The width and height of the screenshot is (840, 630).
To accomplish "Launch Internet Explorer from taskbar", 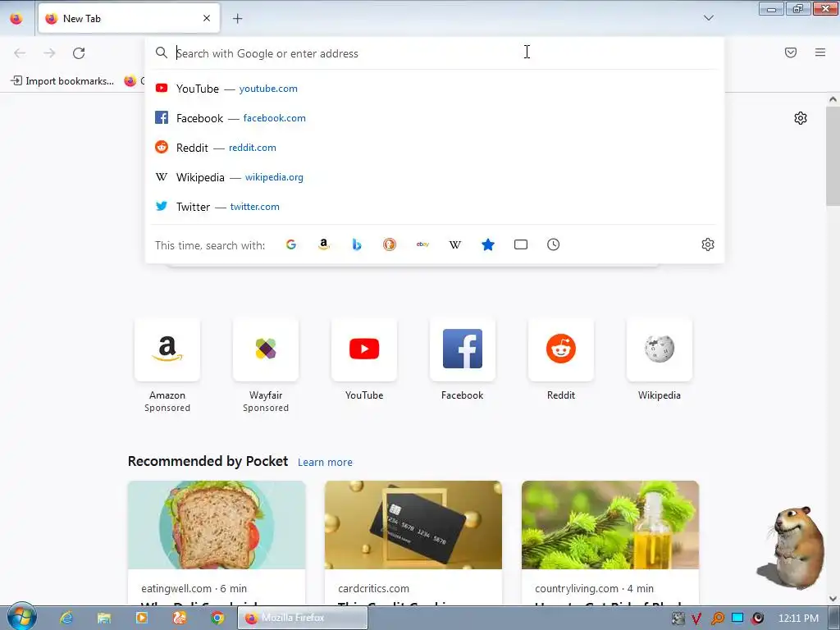I will pos(66,618).
